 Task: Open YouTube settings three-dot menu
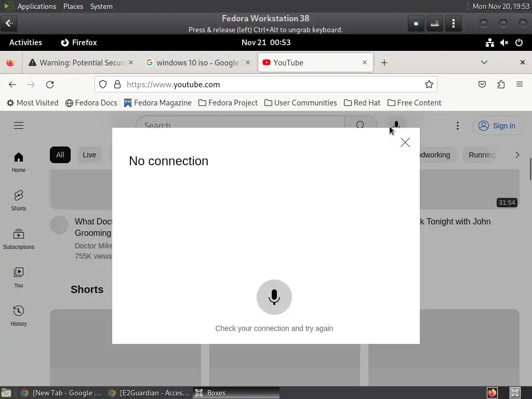[458, 126]
